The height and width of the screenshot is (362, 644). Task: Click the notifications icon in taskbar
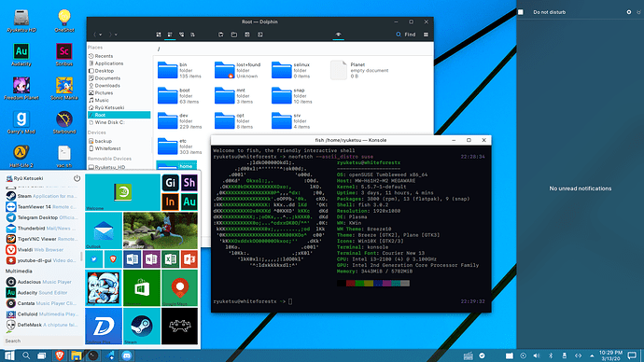632,355
